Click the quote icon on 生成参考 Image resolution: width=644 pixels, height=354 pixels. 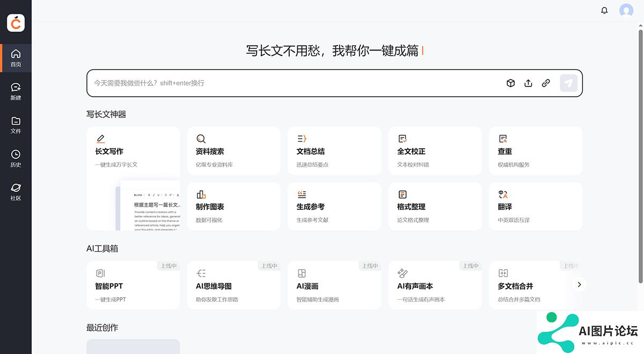point(302,194)
